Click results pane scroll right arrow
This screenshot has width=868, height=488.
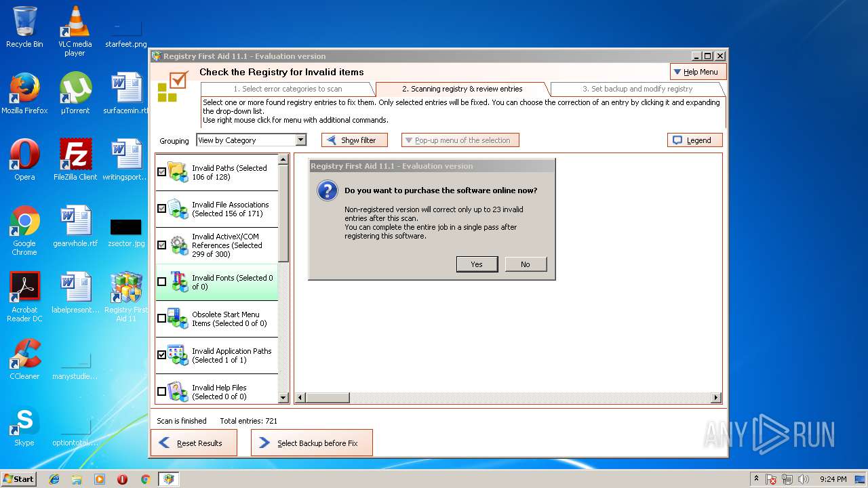click(716, 398)
